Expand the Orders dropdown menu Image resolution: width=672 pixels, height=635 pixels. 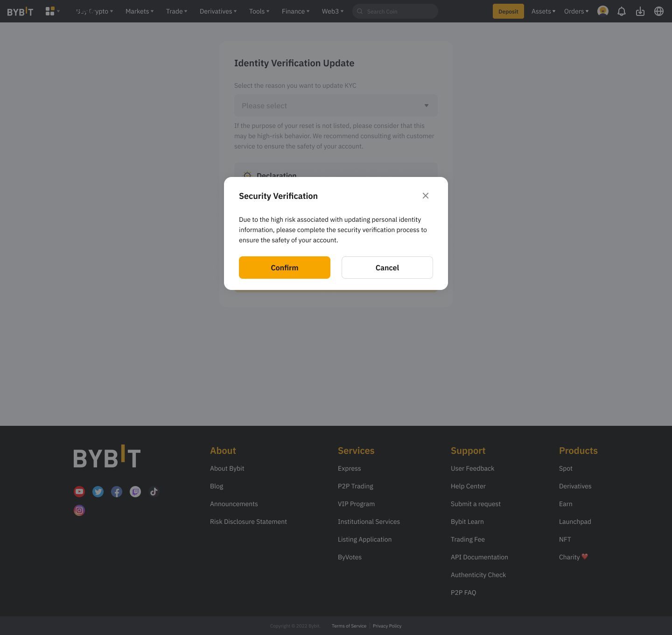[x=576, y=11]
